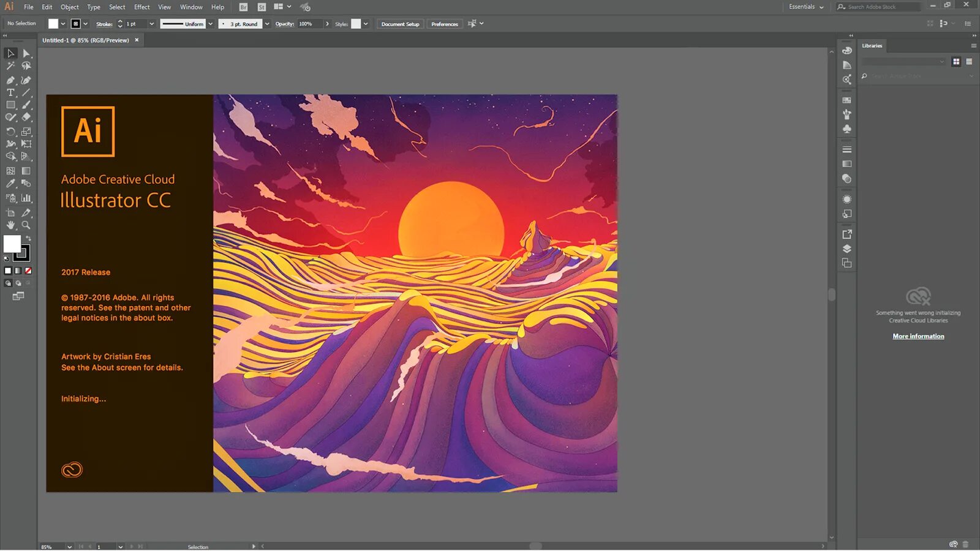Select the Selection tool arrow

pyautogui.click(x=10, y=53)
